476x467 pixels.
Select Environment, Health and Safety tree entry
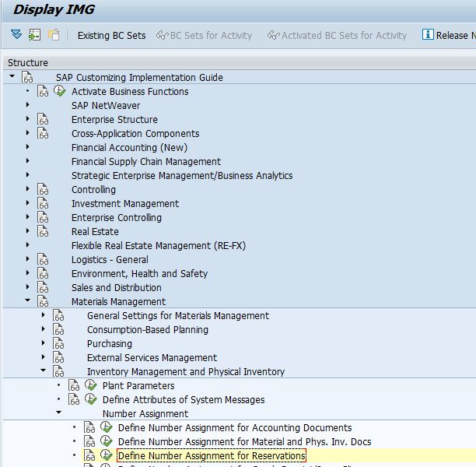140,274
